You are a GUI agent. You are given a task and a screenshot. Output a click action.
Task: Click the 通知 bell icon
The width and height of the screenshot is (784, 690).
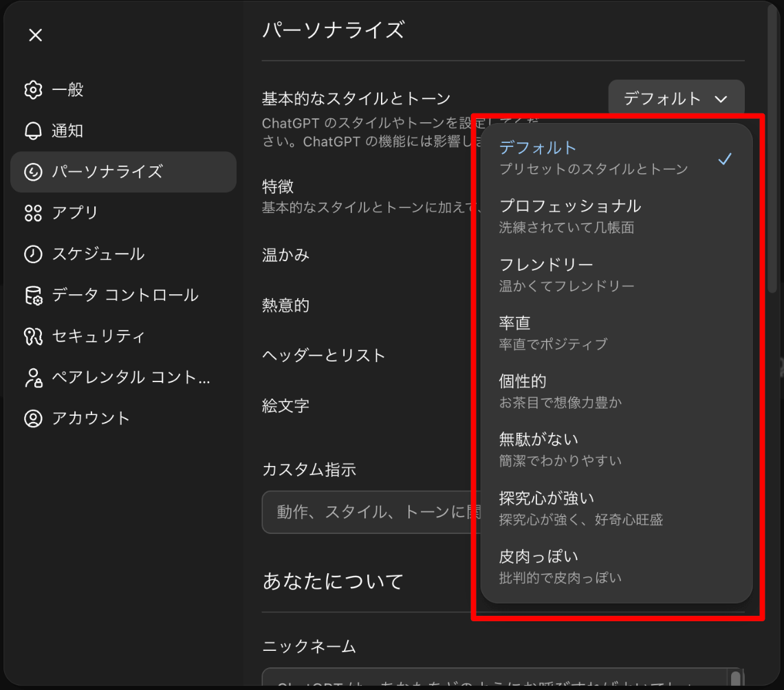click(x=33, y=131)
